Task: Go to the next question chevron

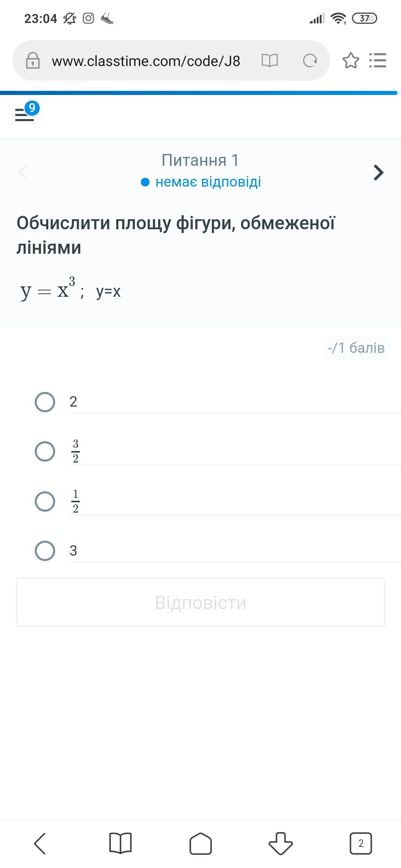Action: 378,172
